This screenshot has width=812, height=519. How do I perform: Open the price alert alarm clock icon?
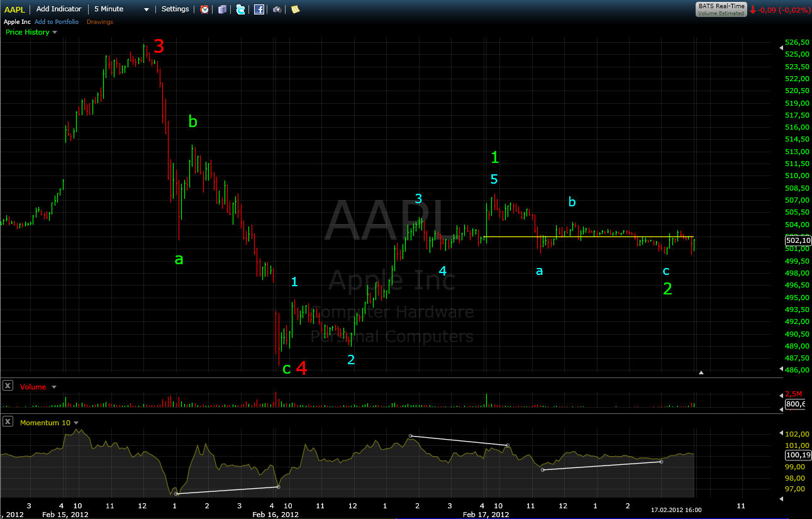tap(204, 9)
